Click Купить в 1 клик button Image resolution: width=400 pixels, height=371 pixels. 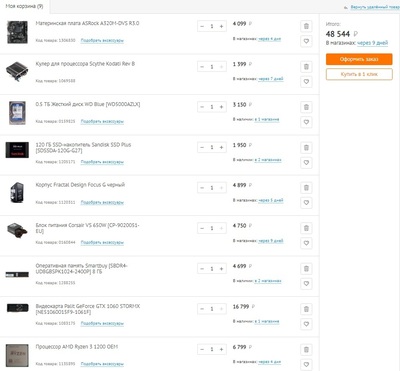(x=359, y=74)
